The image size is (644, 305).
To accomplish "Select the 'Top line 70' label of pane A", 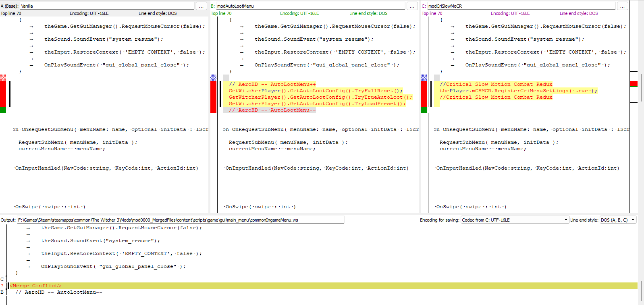I will click(x=11, y=13).
